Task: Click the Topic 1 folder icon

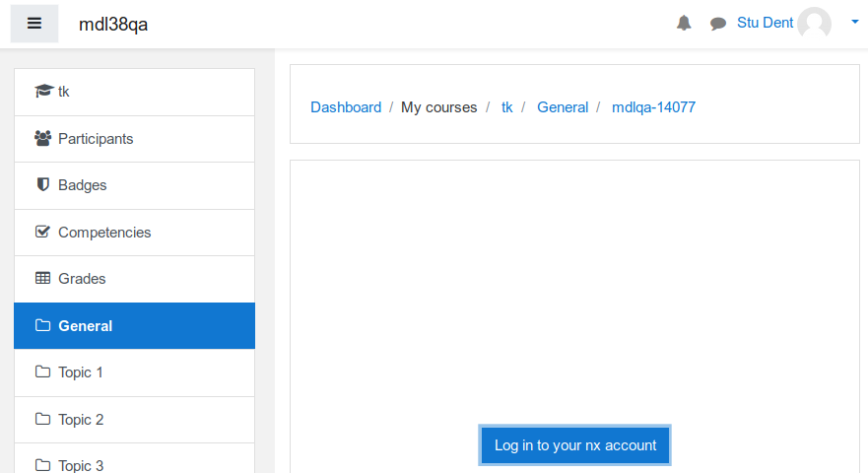Action: [x=42, y=372]
